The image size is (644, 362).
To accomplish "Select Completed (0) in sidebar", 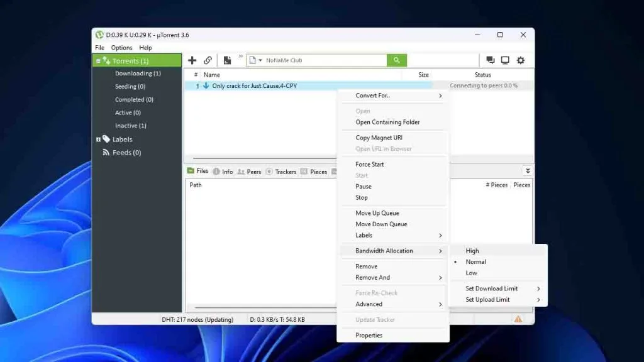I will [x=134, y=100].
